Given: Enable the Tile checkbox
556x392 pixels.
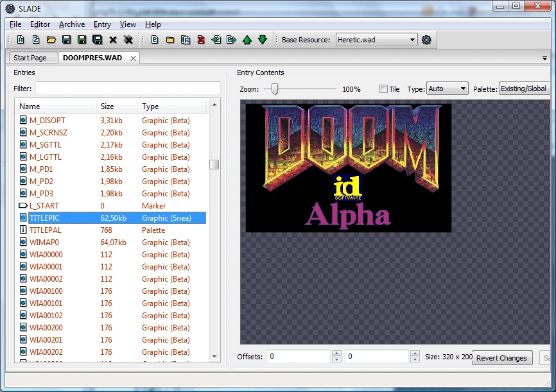Looking at the screenshot, I should (383, 89).
